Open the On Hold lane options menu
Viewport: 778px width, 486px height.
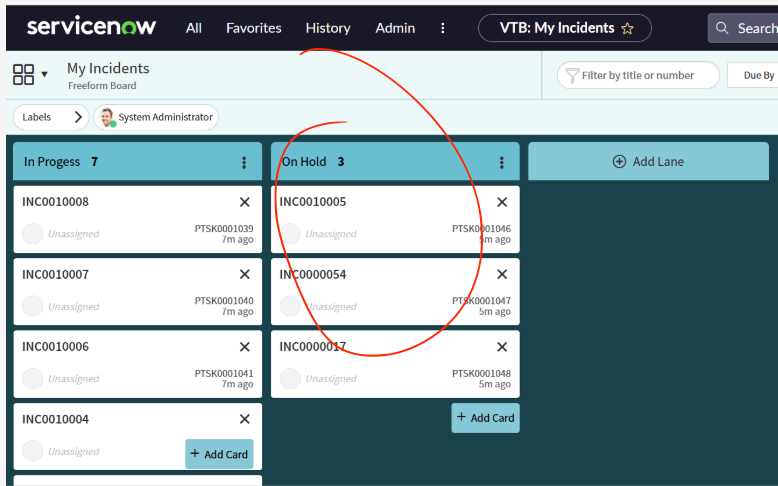pos(502,162)
